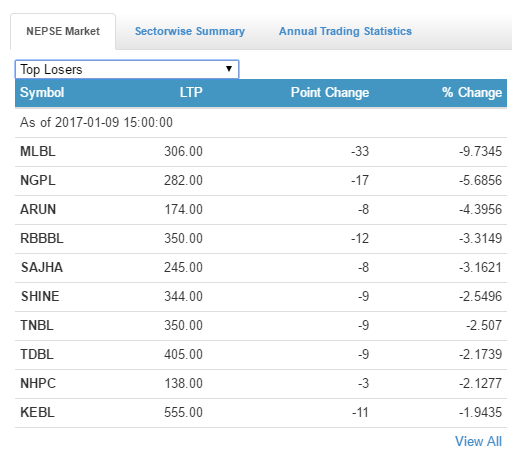Click the -12 point change for RBBBL

[x=360, y=238]
